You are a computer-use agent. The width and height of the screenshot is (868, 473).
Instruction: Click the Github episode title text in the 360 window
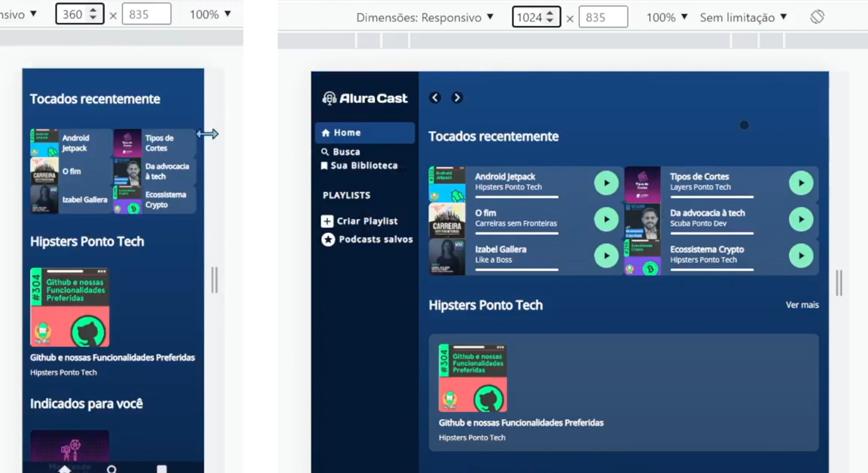(x=112, y=357)
